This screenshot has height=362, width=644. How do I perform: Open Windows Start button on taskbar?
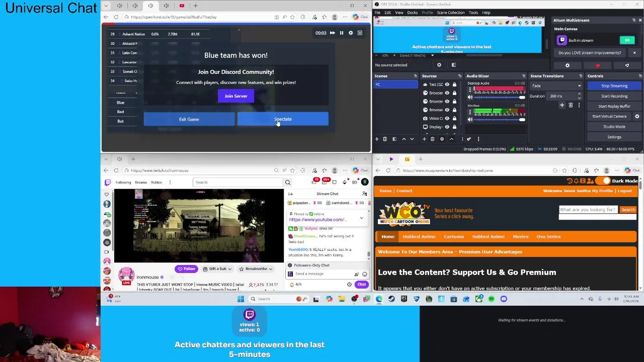[240, 299]
